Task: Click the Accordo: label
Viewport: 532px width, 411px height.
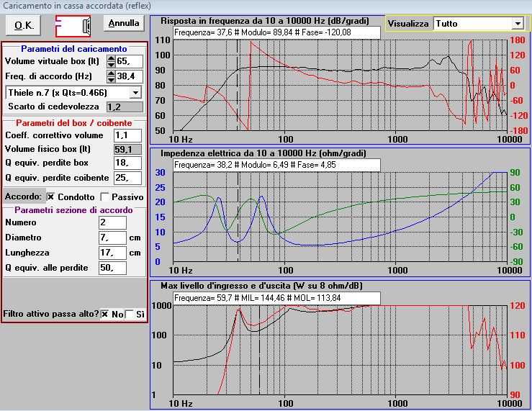Action: 23,197
